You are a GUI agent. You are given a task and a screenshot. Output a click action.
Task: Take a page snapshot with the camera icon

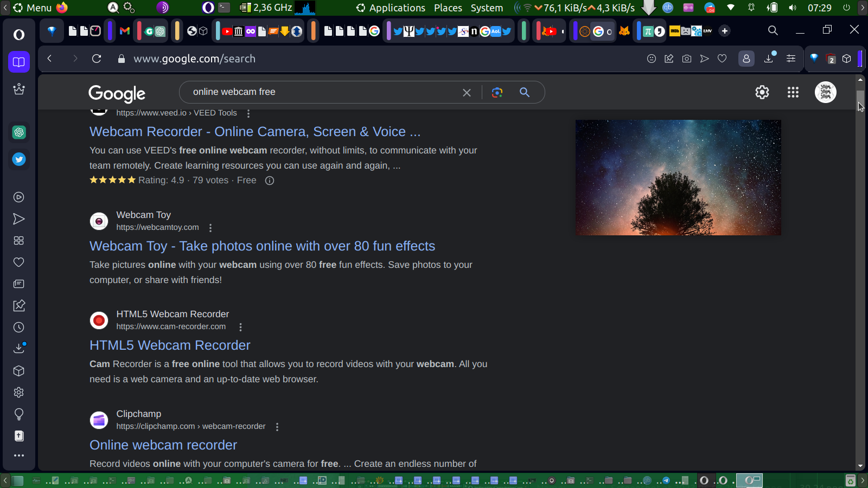pyautogui.click(x=687, y=59)
